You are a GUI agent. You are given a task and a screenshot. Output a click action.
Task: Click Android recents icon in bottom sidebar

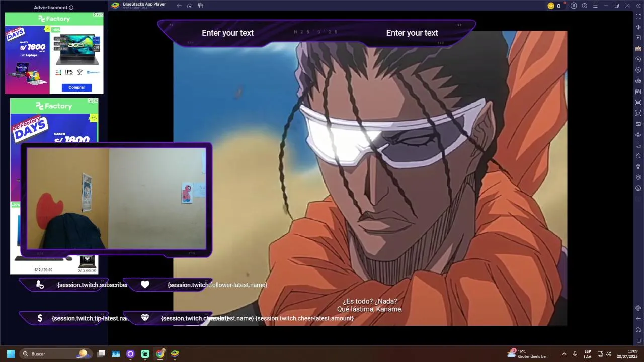(x=638, y=340)
